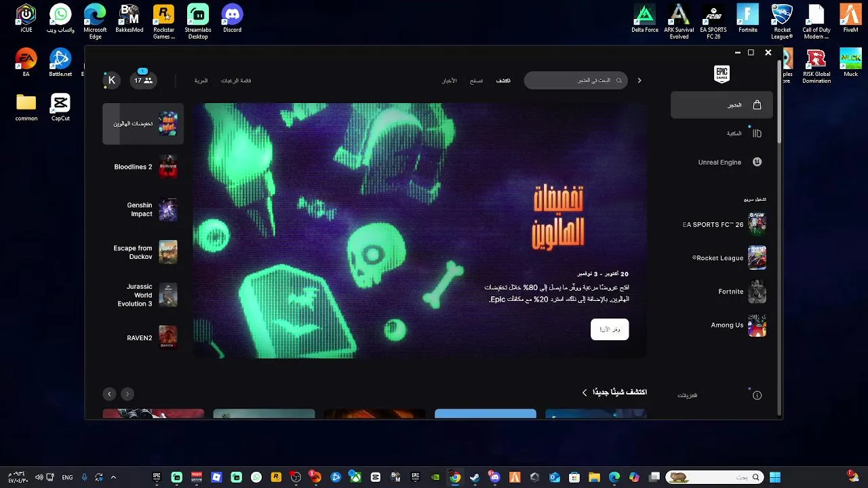Click the Library books icon in sidebar
868x488 pixels.
757,134
